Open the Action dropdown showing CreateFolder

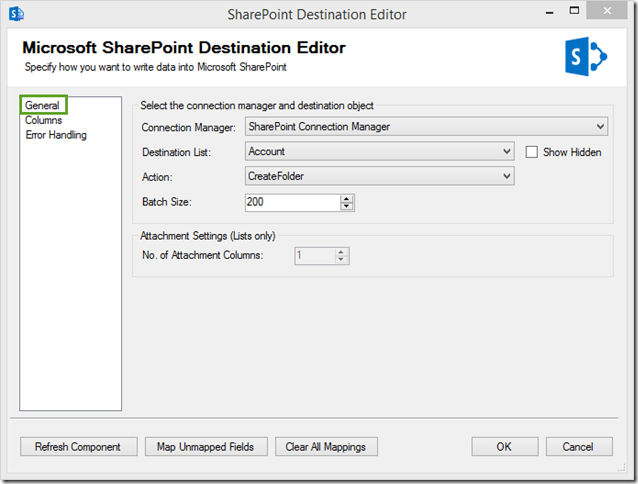[380, 176]
